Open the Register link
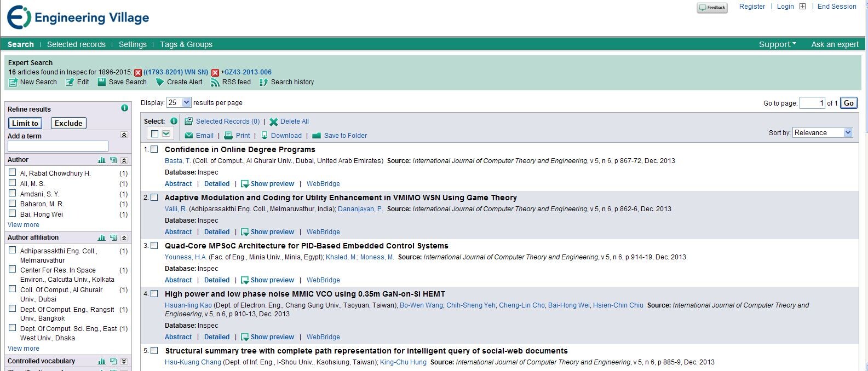Screen dimensions: 868x371 (752, 7)
